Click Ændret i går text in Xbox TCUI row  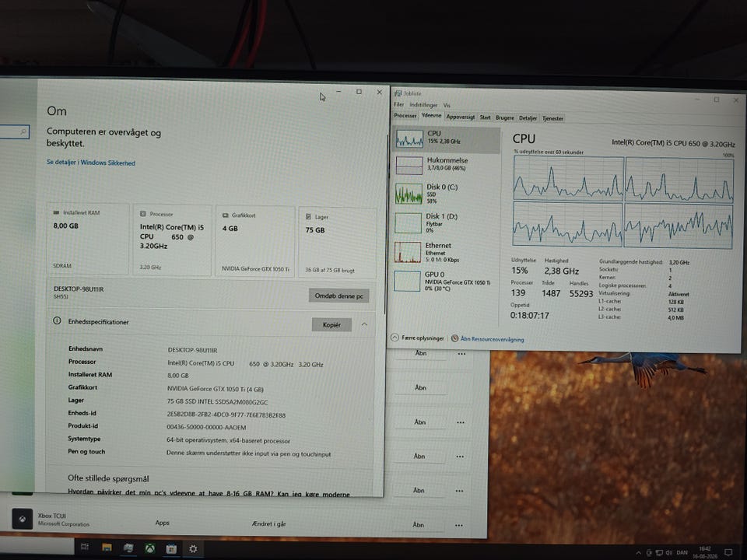[268, 523]
